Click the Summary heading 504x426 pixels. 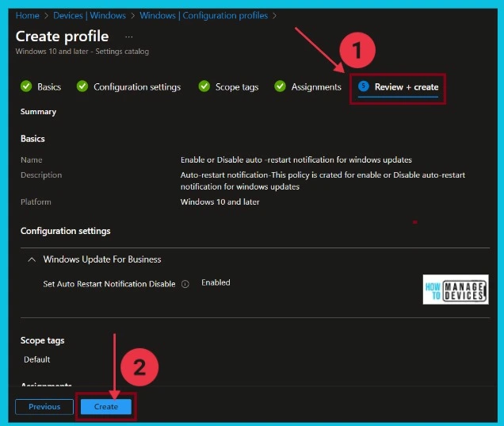point(38,112)
